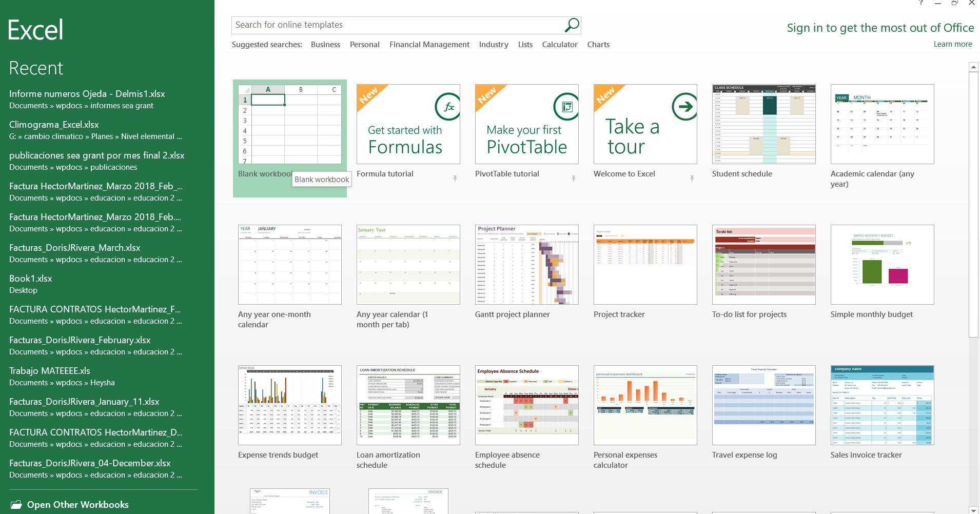The width and height of the screenshot is (980, 514).
Task: Pick the Lists suggested search
Action: pos(525,45)
